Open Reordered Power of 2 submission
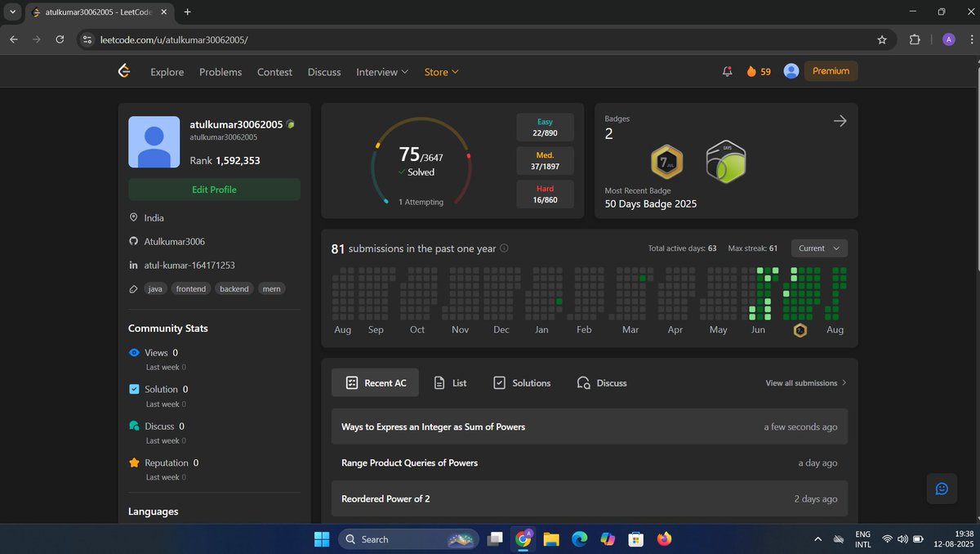980x554 pixels. 590,498
